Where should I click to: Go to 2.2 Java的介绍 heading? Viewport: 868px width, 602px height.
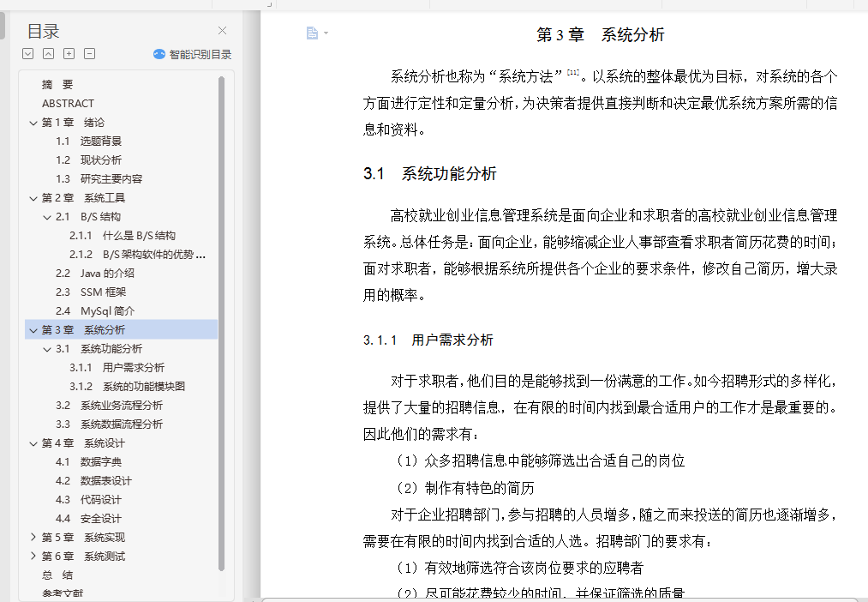click(x=94, y=273)
